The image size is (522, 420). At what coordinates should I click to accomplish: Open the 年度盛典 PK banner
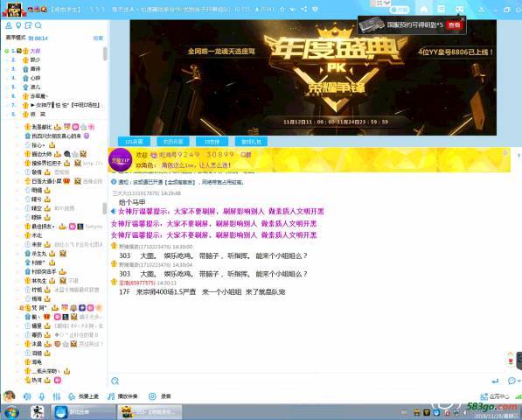point(313,77)
